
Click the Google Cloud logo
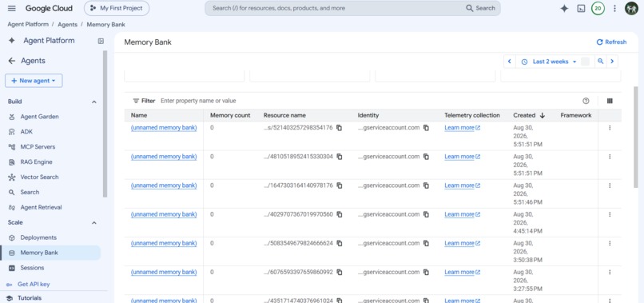click(49, 8)
